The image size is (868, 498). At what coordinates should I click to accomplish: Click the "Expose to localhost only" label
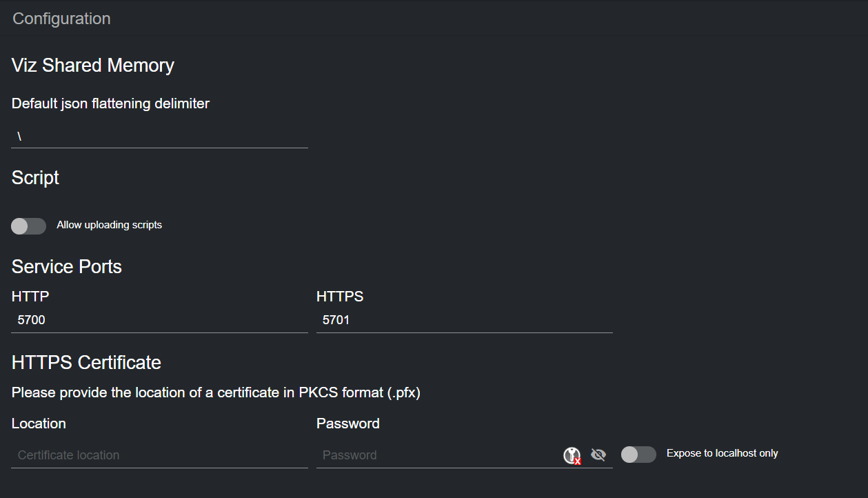pyautogui.click(x=722, y=453)
